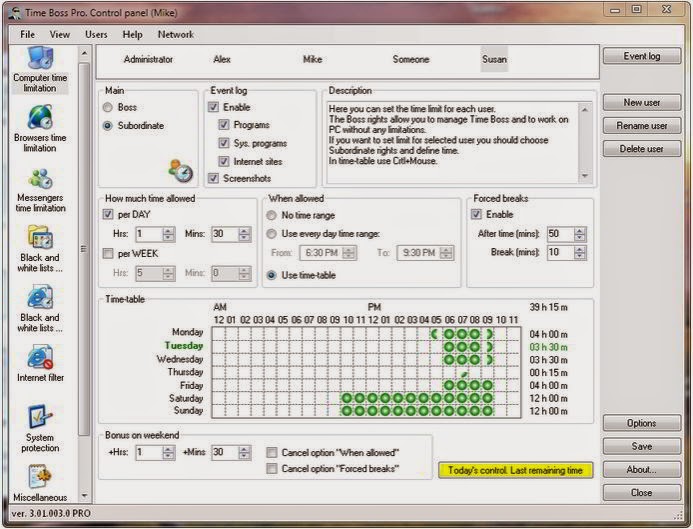693x529 pixels.
Task: Select No time range option
Action: pos(271,215)
